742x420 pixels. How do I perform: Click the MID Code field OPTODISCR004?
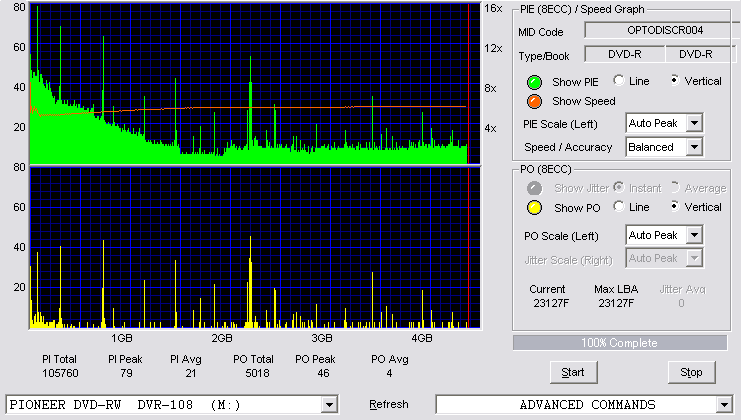click(x=662, y=30)
